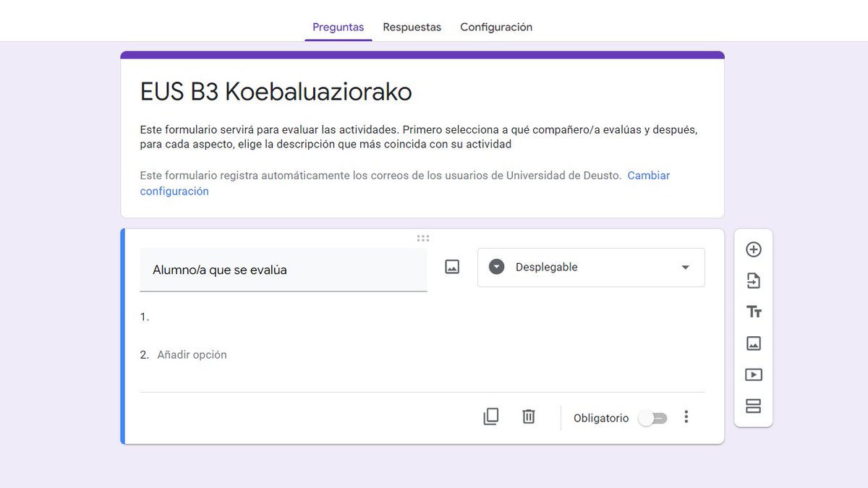Viewport: 868px width, 488px height.
Task: Open the Desplegable question type dropdown
Action: tap(591, 267)
